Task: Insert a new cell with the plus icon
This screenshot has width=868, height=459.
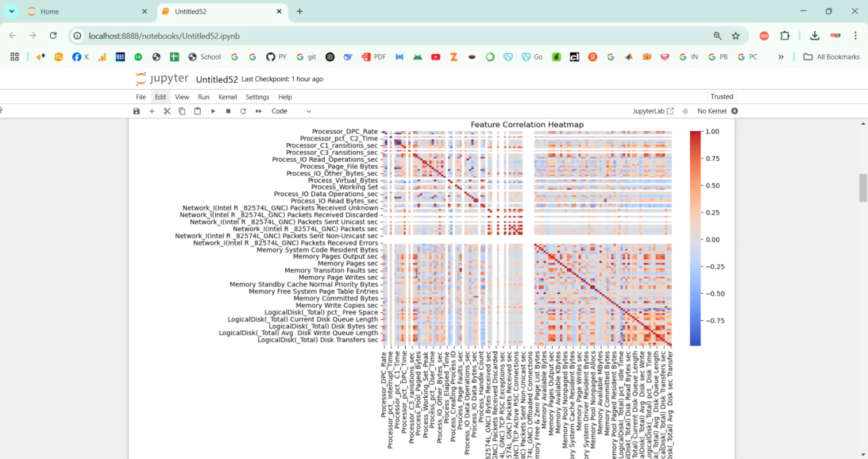Action: [152, 111]
